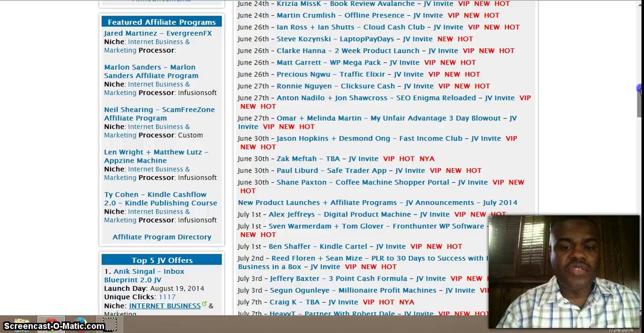
Task: Click the VIP tag on Paul Liburd row
Action: pos(435,171)
